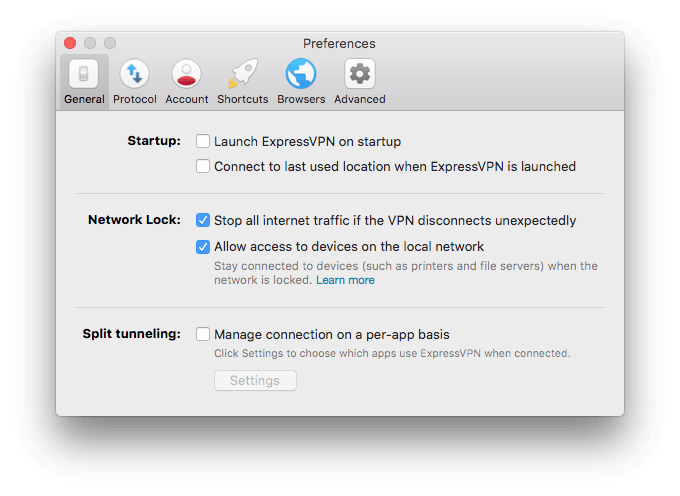Follow the Learn more link
This screenshot has width=680, height=496.
[345, 280]
